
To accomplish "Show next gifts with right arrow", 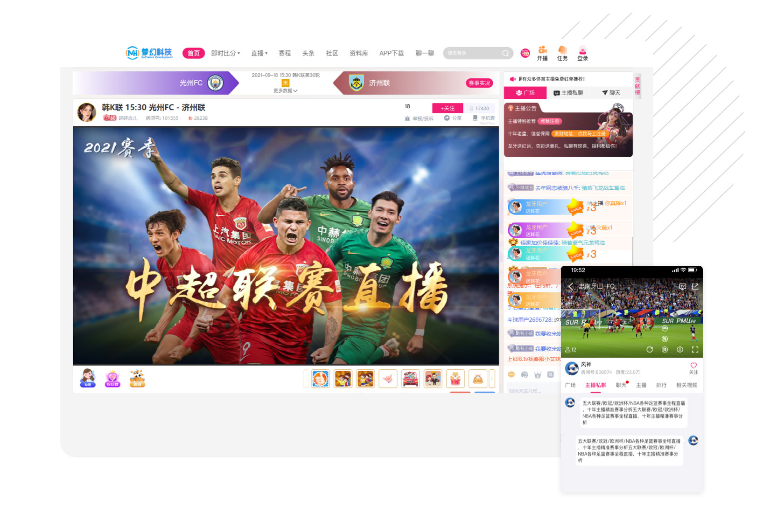I will pyautogui.click(x=491, y=379).
